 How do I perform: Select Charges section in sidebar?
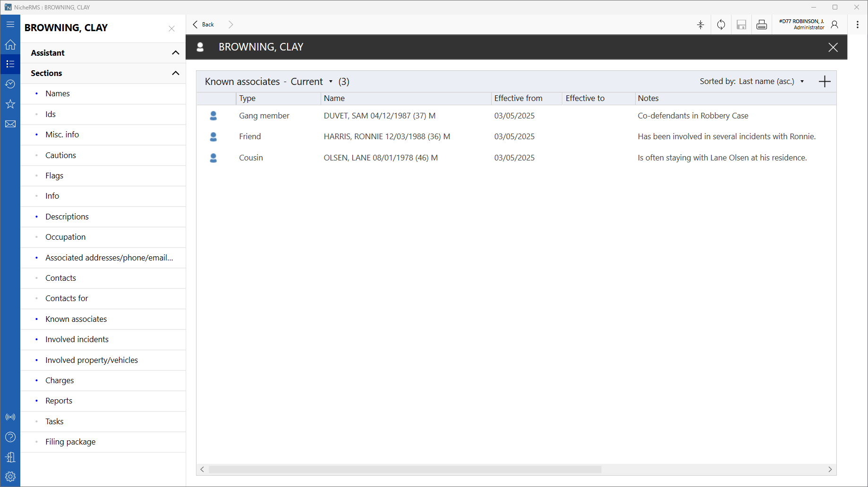point(60,380)
